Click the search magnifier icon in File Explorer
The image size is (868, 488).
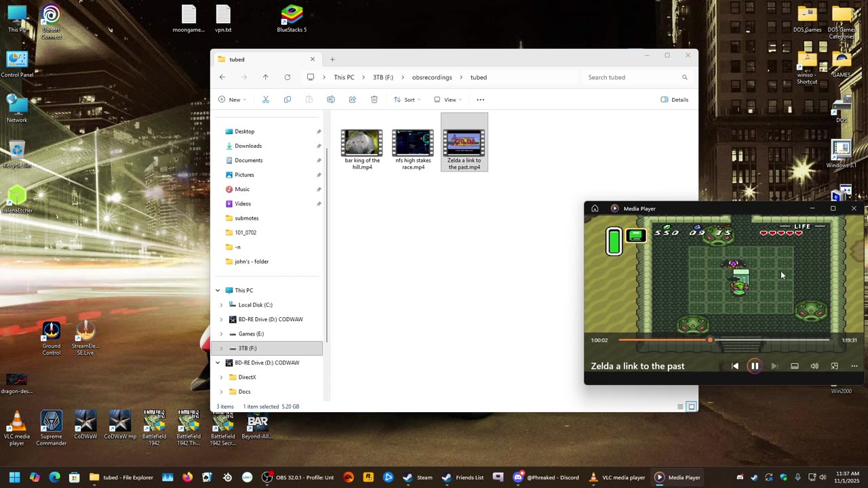(x=686, y=77)
